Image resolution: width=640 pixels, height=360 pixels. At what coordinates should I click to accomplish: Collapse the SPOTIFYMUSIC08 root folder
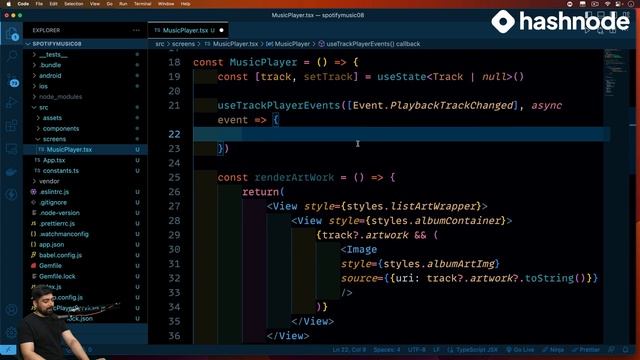(86, 44)
